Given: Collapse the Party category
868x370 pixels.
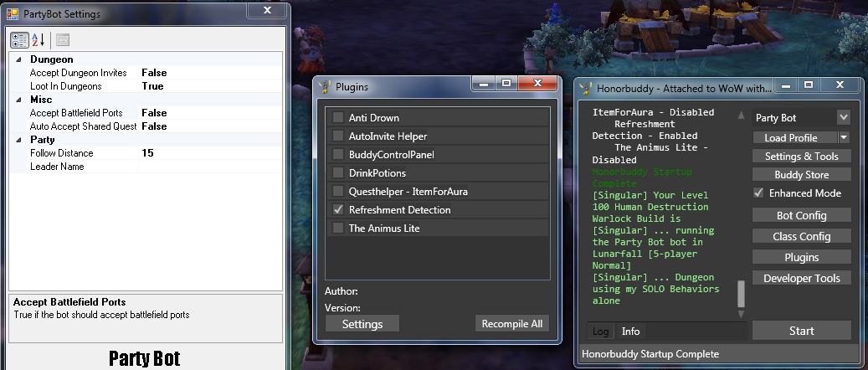Looking at the screenshot, I should coord(18,140).
